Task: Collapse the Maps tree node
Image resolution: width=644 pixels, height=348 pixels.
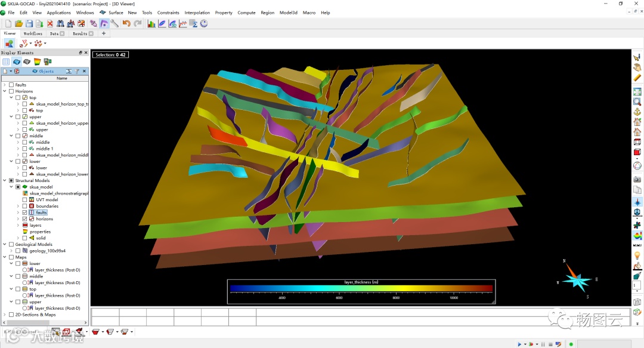Action: coord(5,257)
